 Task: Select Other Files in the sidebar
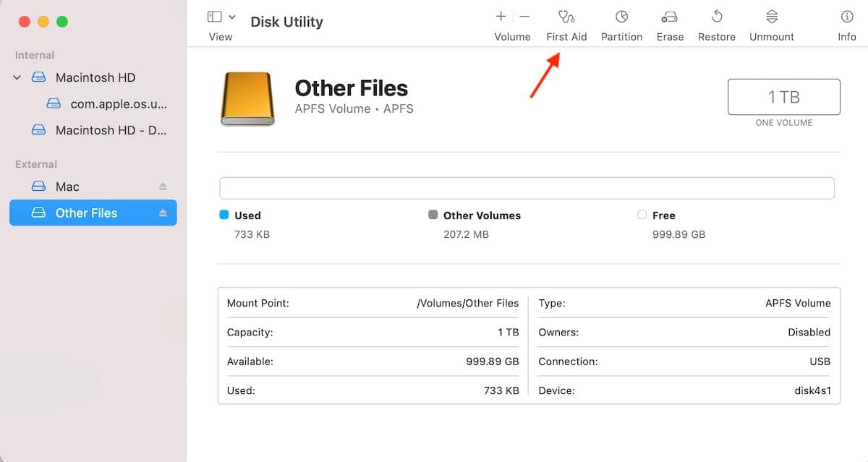(92, 213)
